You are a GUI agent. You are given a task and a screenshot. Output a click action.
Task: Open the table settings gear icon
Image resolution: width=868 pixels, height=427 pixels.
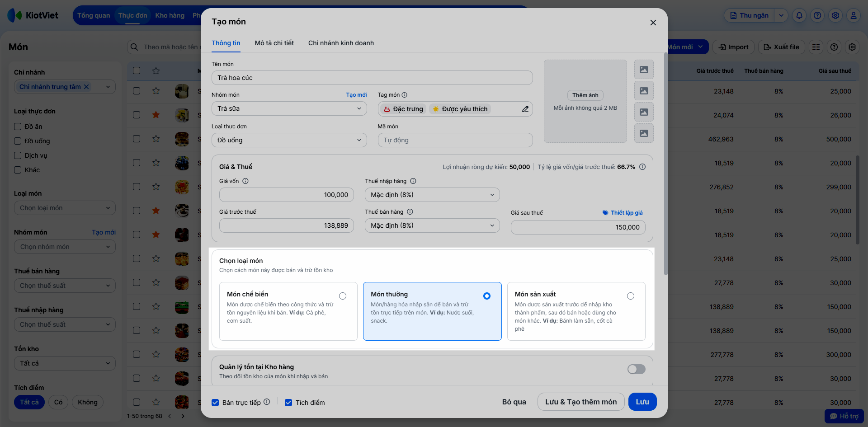[x=852, y=47]
